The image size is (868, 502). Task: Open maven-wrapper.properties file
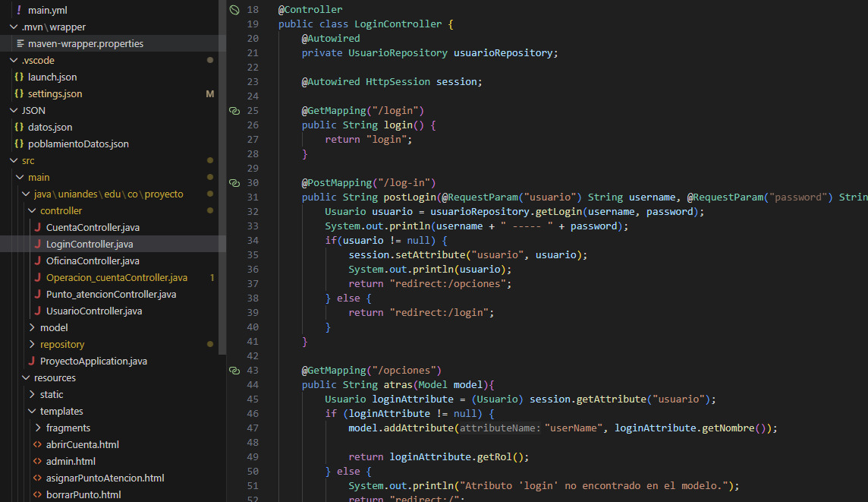pyautogui.click(x=86, y=43)
